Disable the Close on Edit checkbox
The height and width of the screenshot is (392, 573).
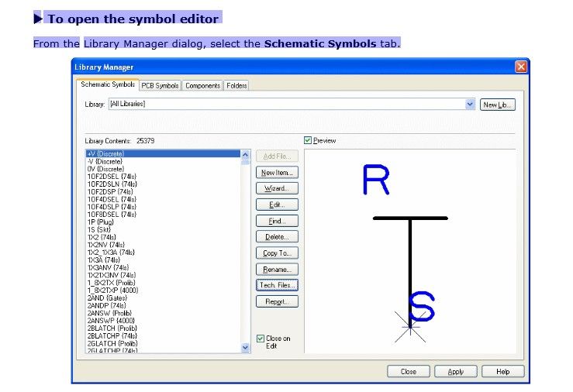pyautogui.click(x=261, y=339)
